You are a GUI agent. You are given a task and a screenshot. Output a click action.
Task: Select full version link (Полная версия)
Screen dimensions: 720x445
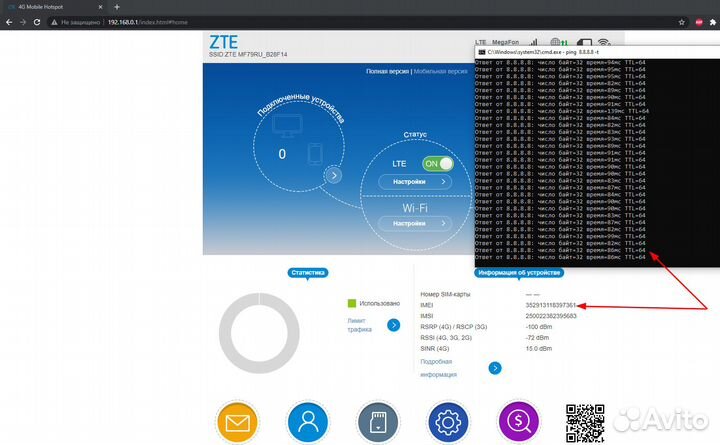(387, 72)
